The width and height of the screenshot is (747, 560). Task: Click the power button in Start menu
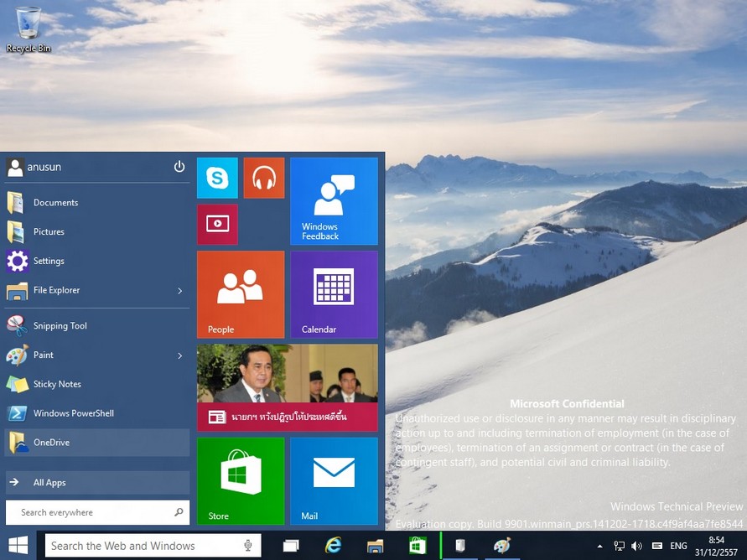pyautogui.click(x=179, y=167)
